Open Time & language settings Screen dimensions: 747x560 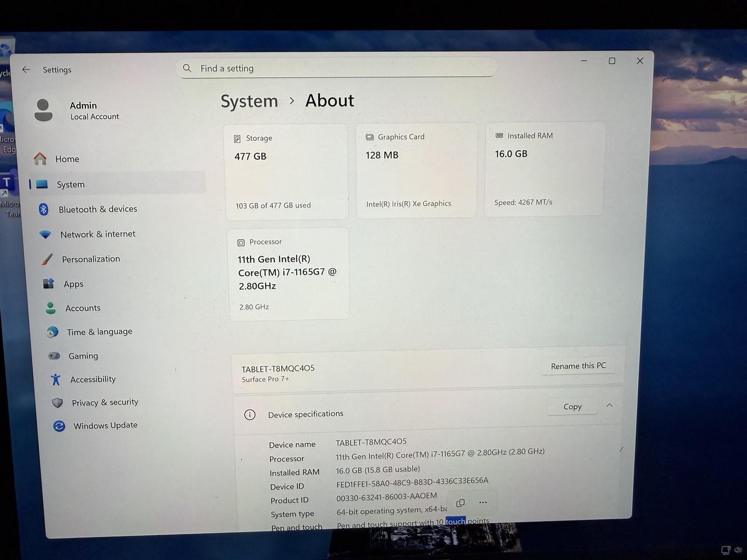click(x=99, y=332)
